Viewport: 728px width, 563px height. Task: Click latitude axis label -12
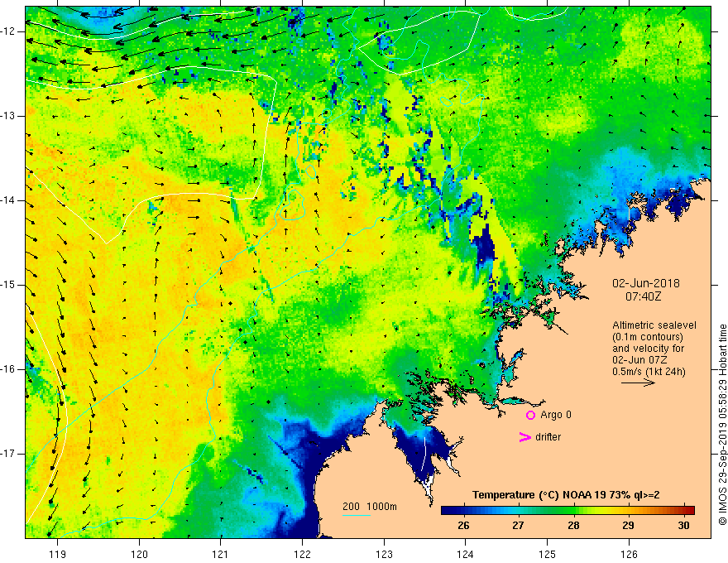[x=9, y=31]
